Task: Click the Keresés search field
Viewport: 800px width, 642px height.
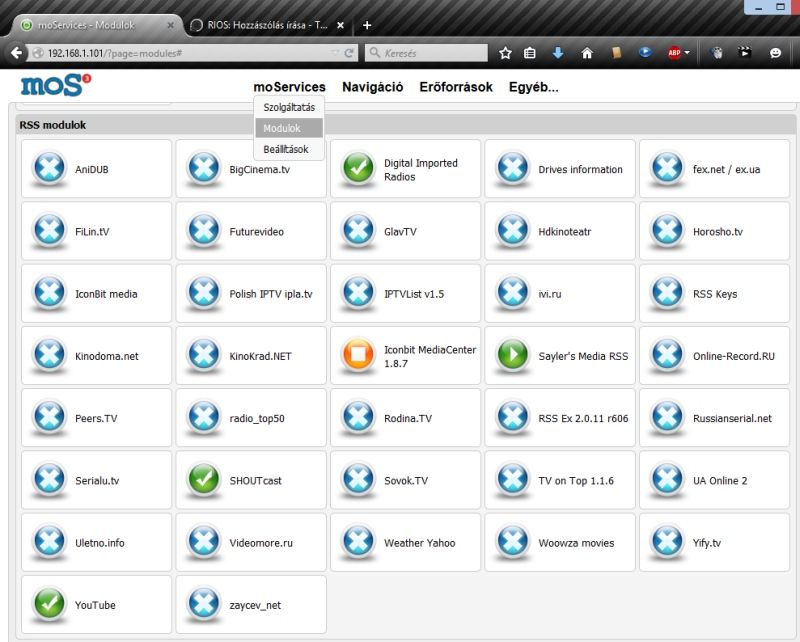Action: click(x=426, y=53)
